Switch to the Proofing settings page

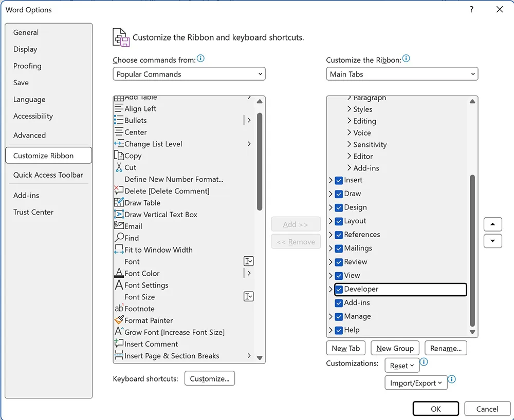(27, 66)
